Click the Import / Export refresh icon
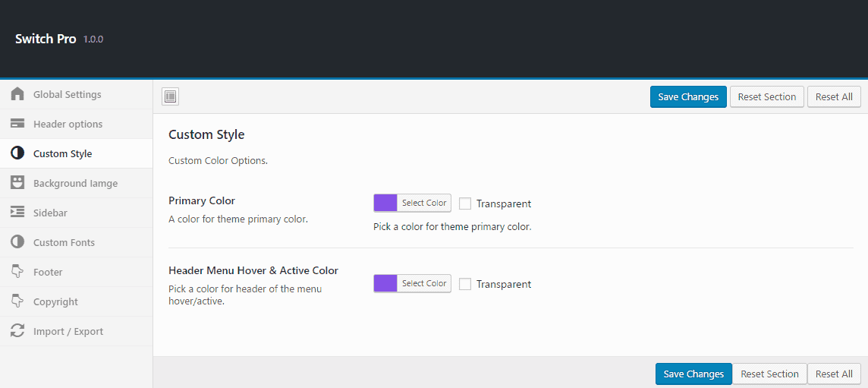868x388 pixels. (17, 331)
